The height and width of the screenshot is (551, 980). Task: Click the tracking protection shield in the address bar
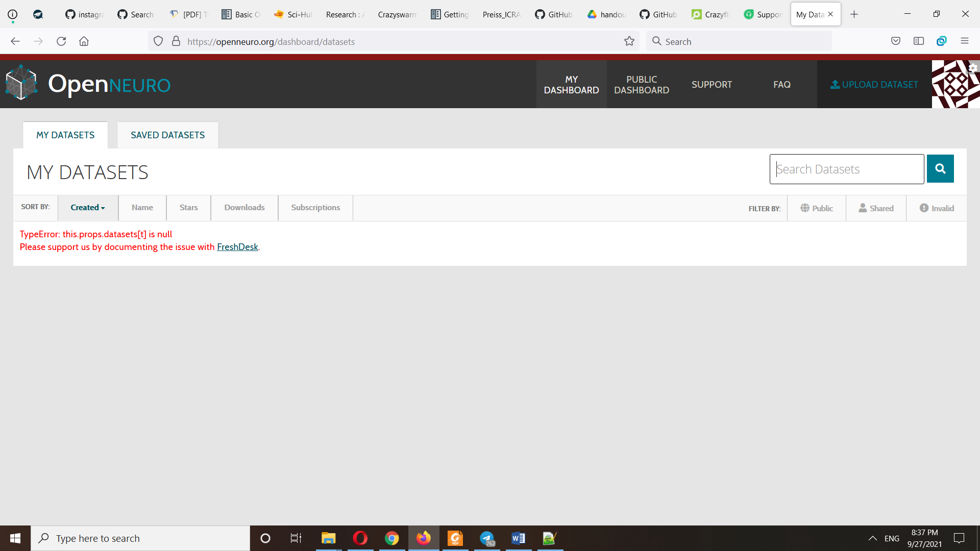click(158, 41)
